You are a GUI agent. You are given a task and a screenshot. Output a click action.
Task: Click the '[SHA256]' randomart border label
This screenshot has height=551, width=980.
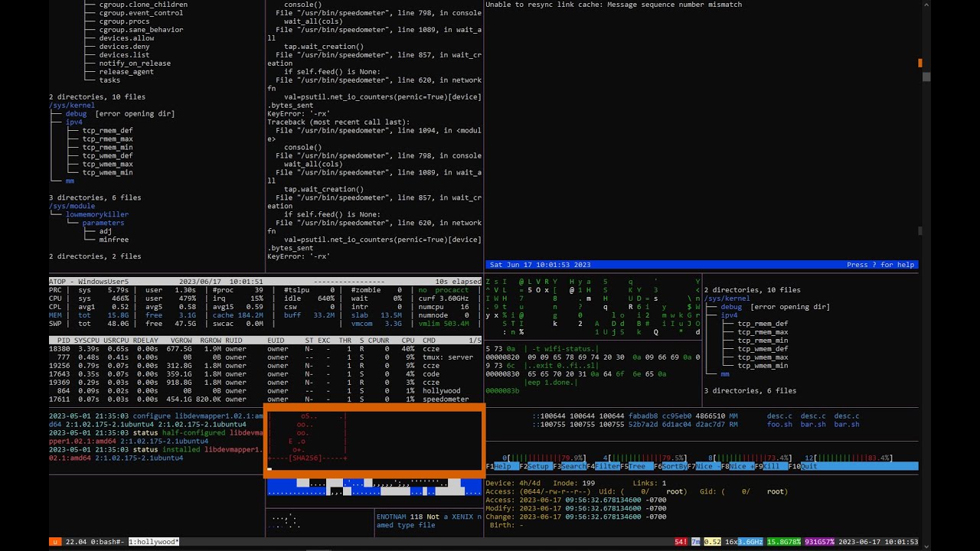click(306, 458)
